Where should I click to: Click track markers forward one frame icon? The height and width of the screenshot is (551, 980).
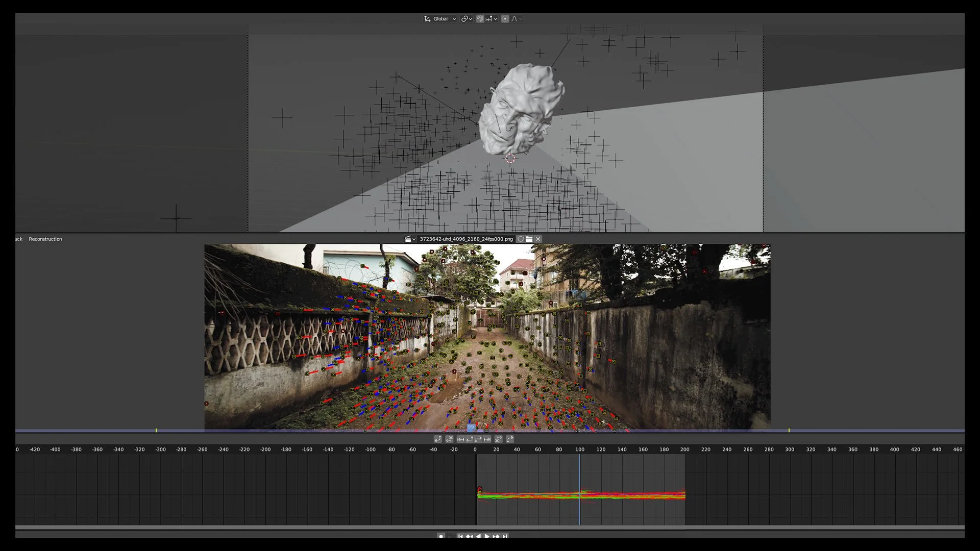[478, 439]
